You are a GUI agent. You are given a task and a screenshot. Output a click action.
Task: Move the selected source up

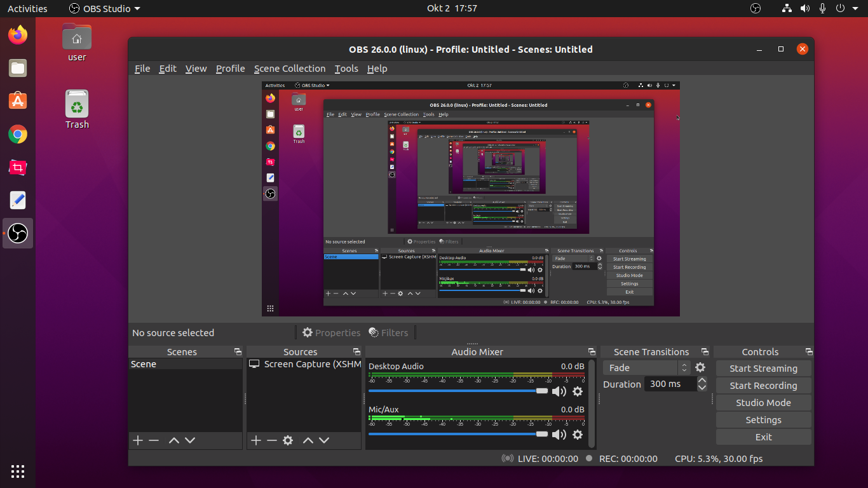pos(308,440)
